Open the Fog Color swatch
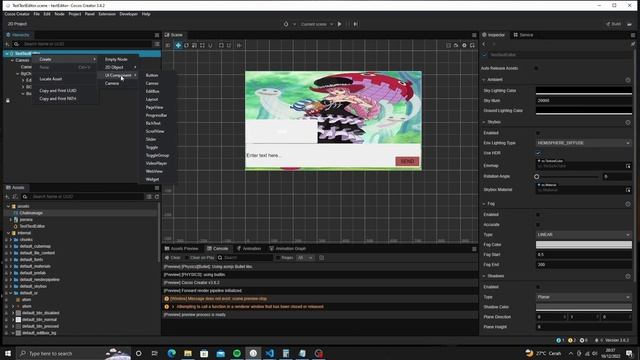Viewport: 640px width, 360px height. point(584,245)
